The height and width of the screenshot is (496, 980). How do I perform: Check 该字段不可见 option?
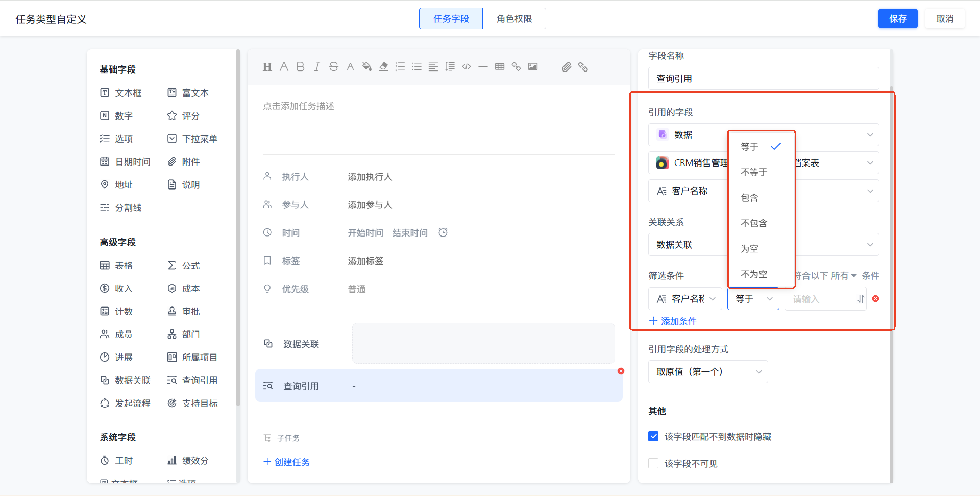tap(653, 463)
